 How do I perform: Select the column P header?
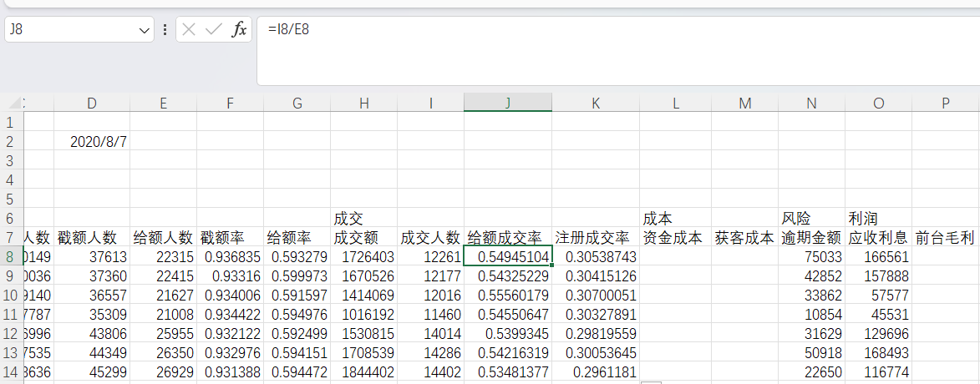pyautogui.click(x=945, y=104)
